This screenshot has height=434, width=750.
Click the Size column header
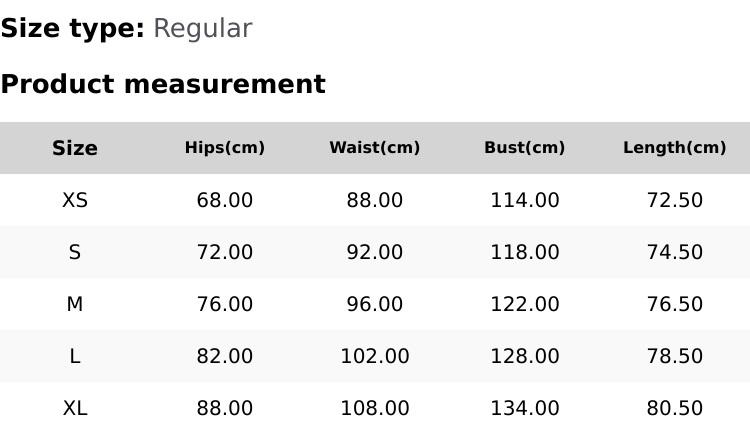(75, 148)
